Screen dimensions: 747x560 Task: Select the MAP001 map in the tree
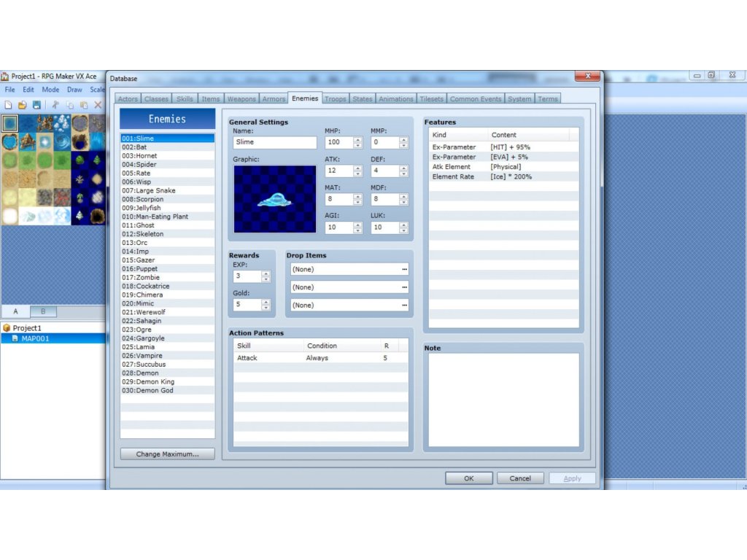click(35, 338)
